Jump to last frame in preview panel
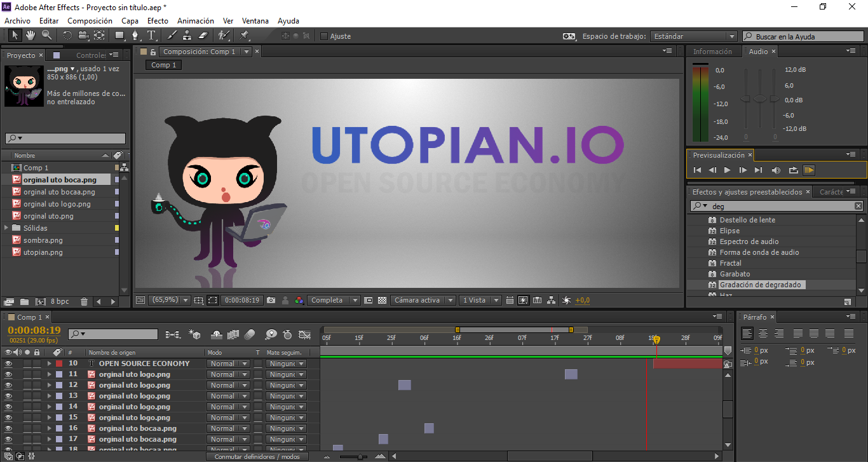Image resolution: width=868 pixels, height=462 pixels. click(x=758, y=170)
